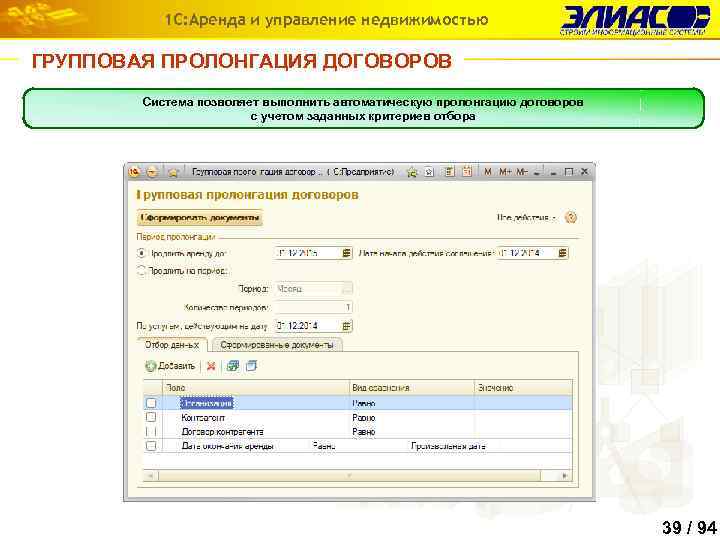Check the Дата окончания аренды filter checkbox
Image resolution: width=720 pixels, height=540 pixels.
151,445
